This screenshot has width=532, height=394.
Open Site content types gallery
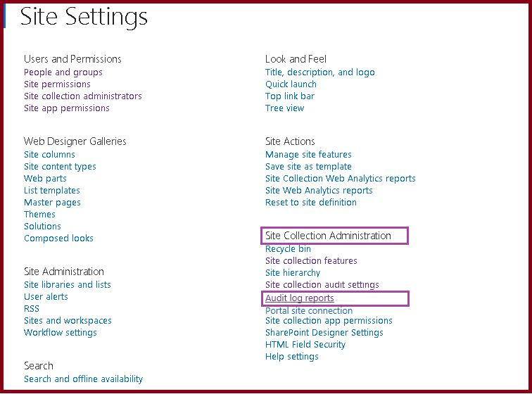tap(60, 167)
